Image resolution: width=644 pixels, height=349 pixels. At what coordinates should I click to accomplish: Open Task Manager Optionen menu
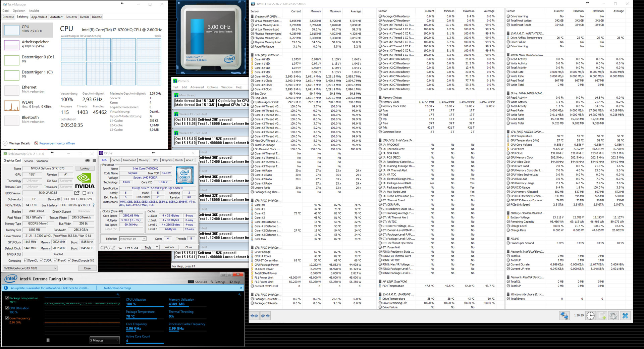tap(19, 11)
